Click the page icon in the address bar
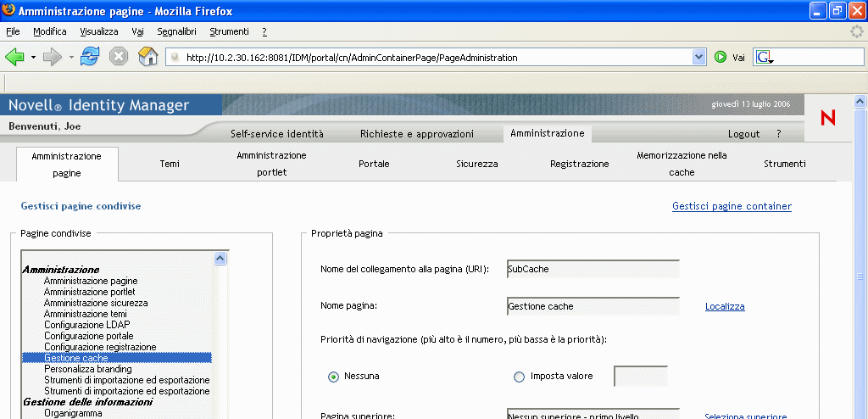 (175, 57)
